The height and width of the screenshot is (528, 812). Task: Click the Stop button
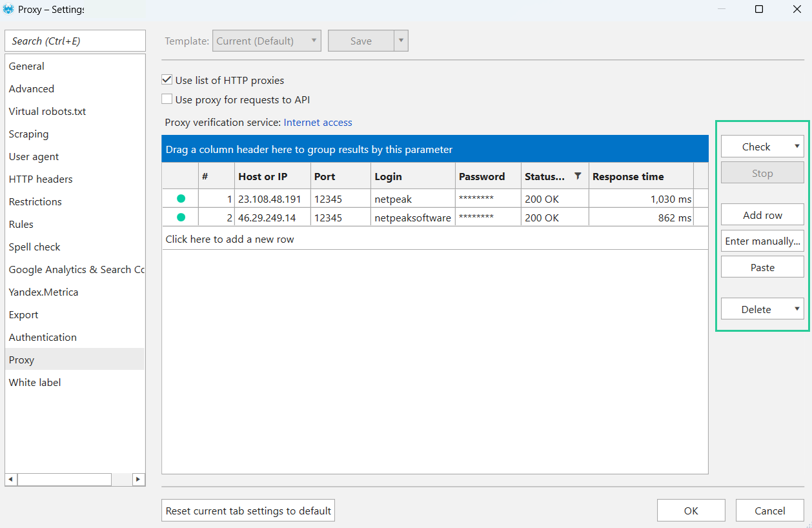(762, 173)
